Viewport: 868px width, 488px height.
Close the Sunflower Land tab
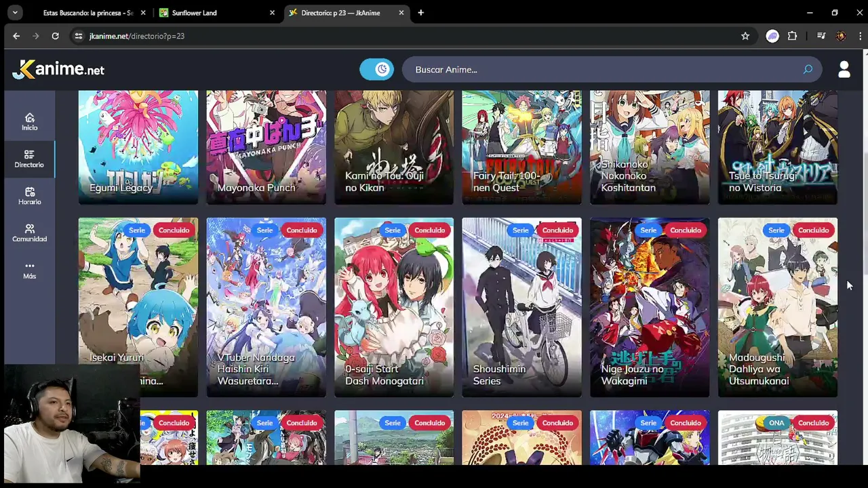(272, 12)
